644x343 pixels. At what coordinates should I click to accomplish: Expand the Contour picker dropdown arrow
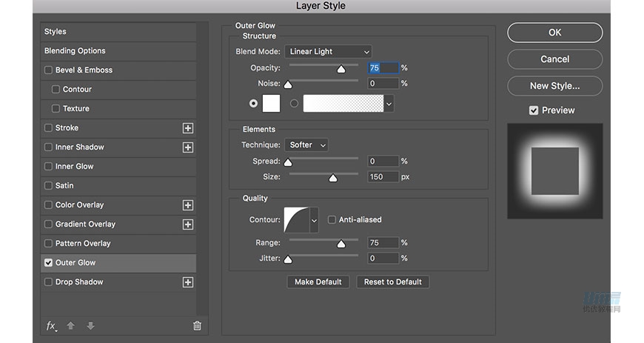tap(314, 220)
